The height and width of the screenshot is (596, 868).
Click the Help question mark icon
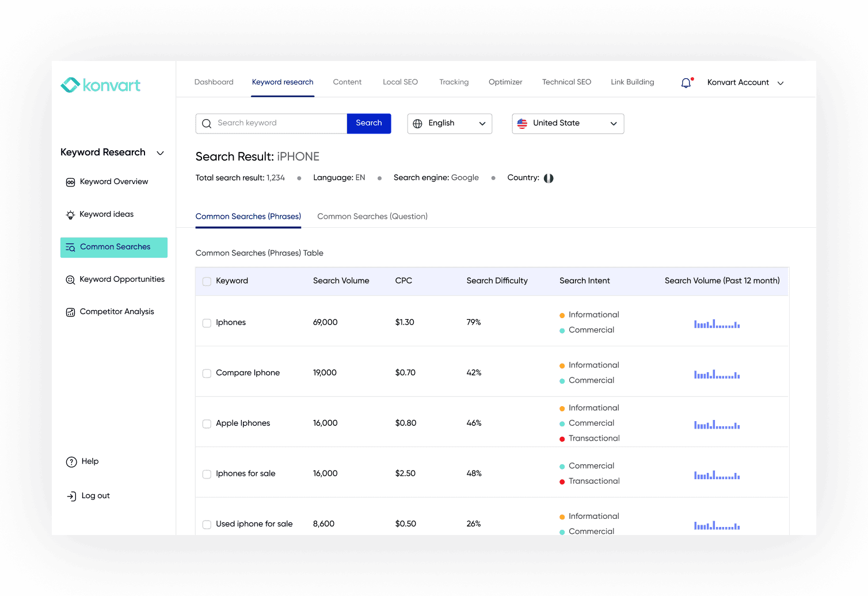[x=71, y=462]
